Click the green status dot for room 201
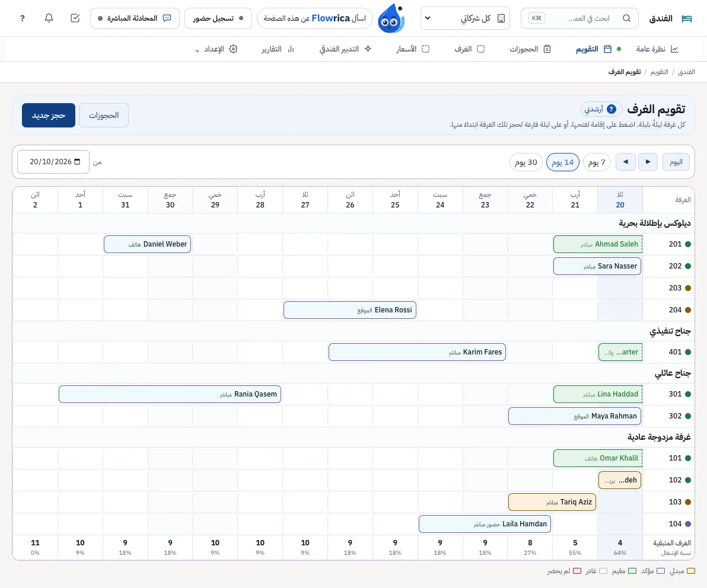 point(688,244)
